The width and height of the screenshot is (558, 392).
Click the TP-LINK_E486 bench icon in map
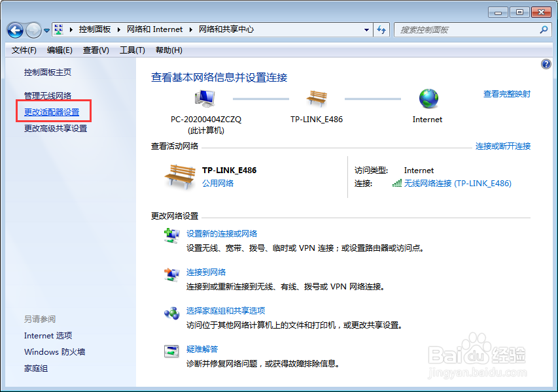[x=317, y=99]
